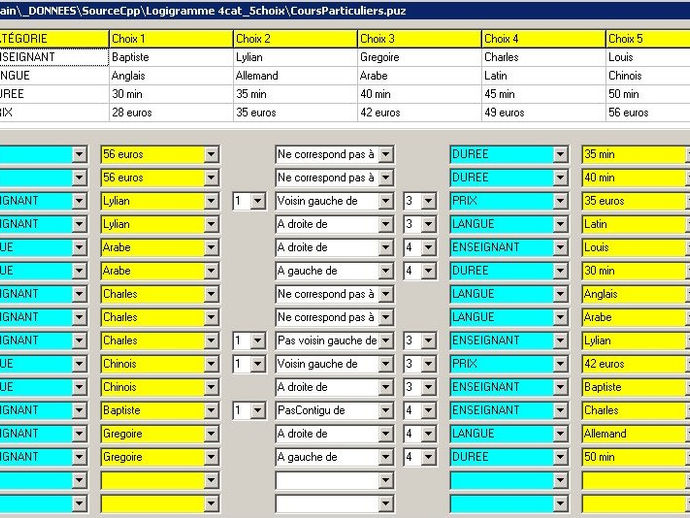Select the 'Allemand' cell in the top table
The width and height of the screenshot is (690, 518).
tap(295, 76)
